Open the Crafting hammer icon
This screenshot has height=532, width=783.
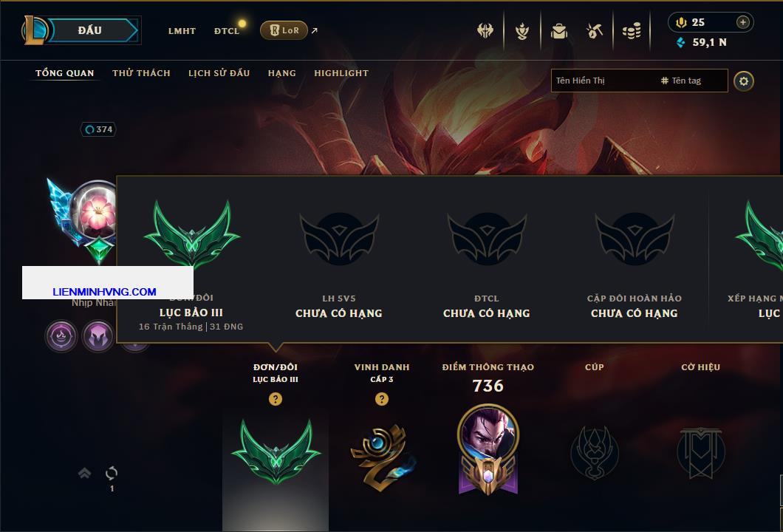pyautogui.click(x=595, y=31)
